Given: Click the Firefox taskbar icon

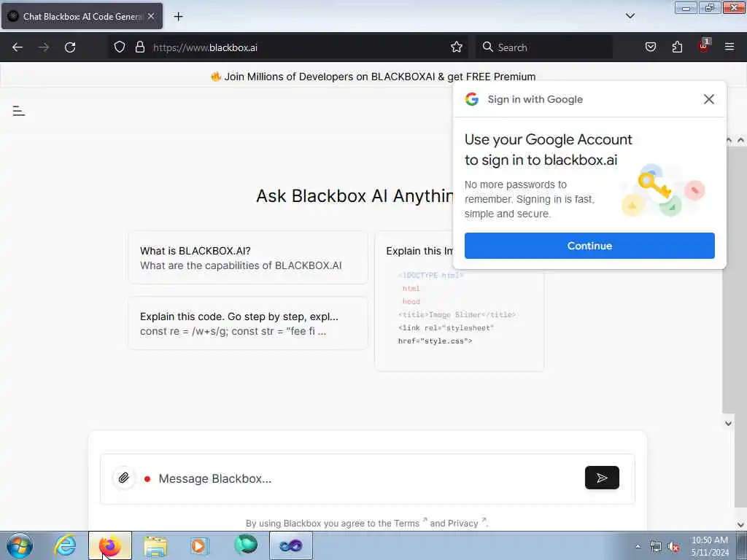Looking at the screenshot, I should [x=109, y=545].
